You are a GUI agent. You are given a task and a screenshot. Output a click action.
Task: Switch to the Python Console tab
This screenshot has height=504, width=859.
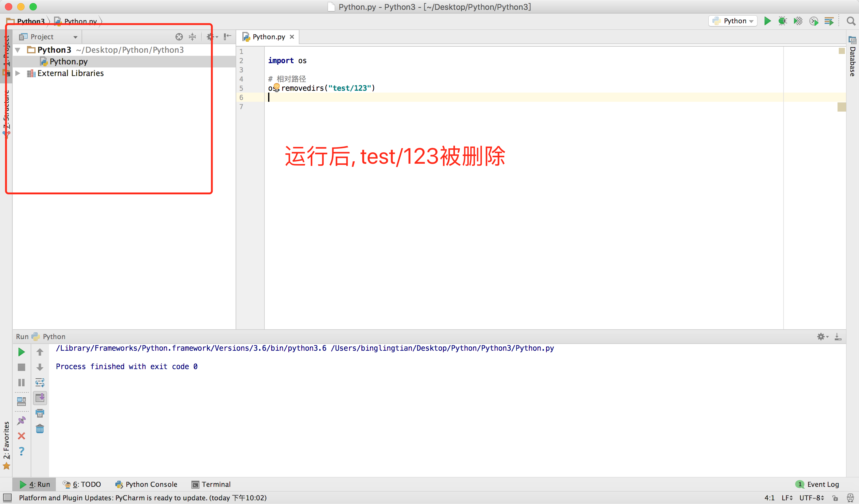tap(147, 484)
